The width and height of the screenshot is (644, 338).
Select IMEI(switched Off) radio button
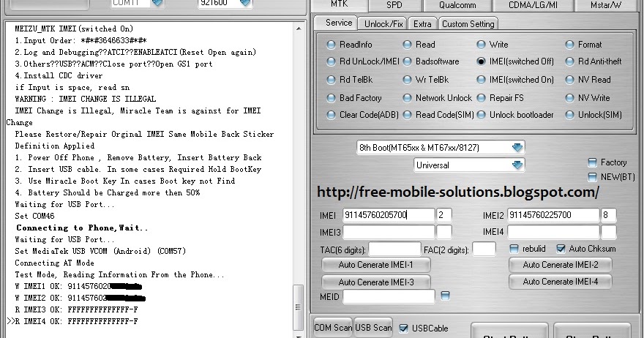[481, 61]
